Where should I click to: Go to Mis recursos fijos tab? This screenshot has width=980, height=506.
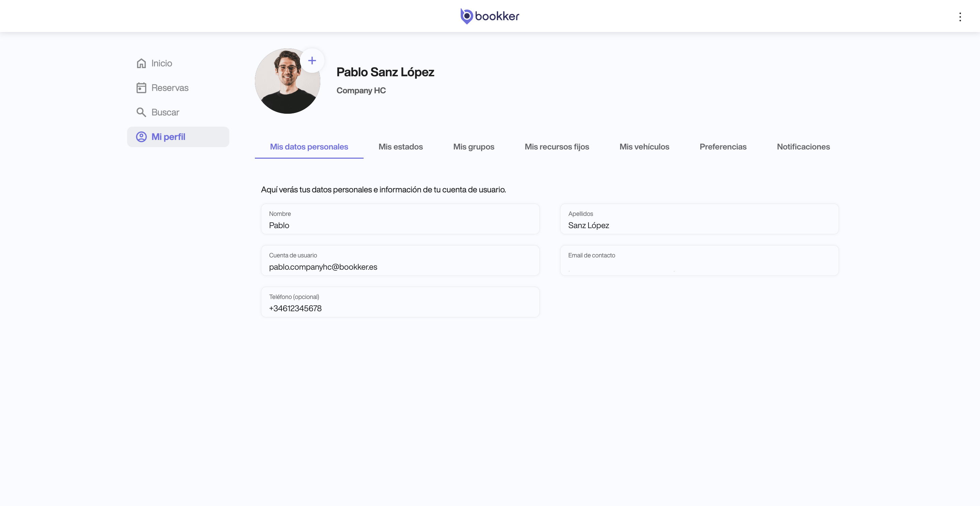[556, 147]
